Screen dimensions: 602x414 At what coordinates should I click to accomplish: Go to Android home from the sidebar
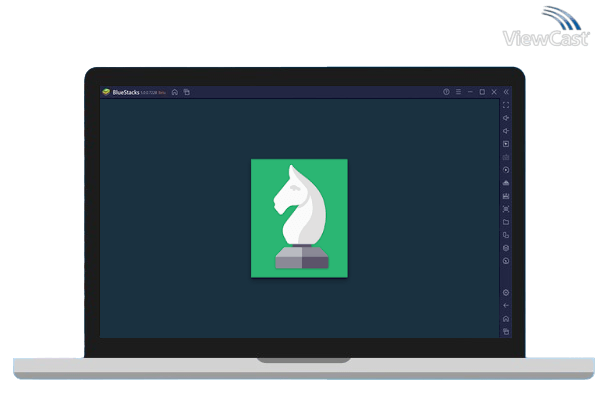tap(506, 319)
